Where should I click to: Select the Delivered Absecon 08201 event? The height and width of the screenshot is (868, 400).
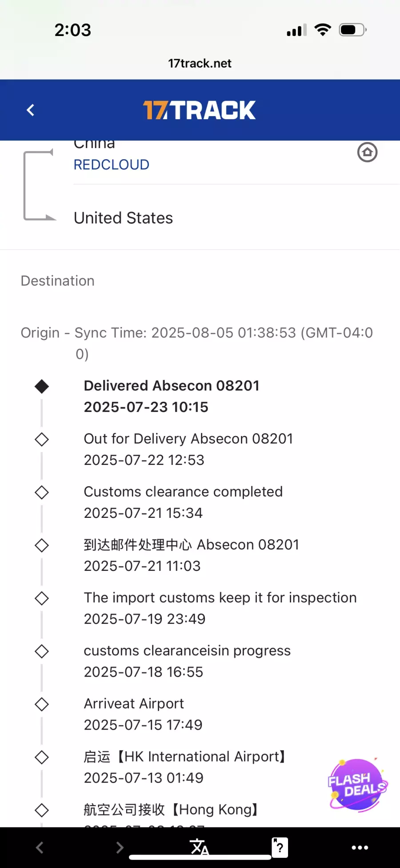[x=172, y=396]
